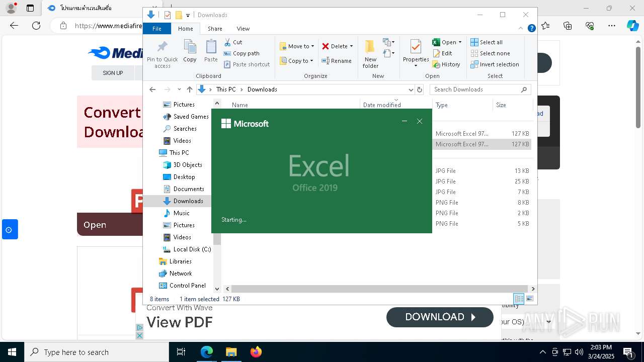Select This PC in navigation pane
The image size is (644, 362).
point(179,153)
